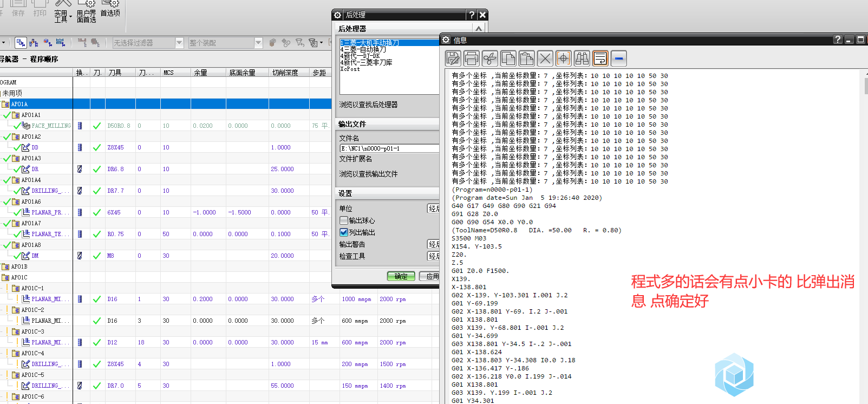Open the 检查工具 dropdown

[434, 256]
